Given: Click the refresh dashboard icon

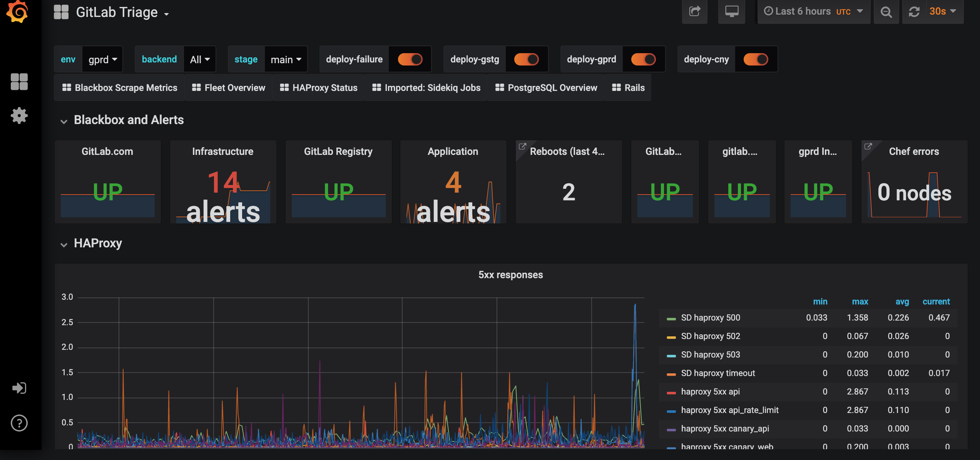Looking at the screenshot, I should click(x=914, y=12).
